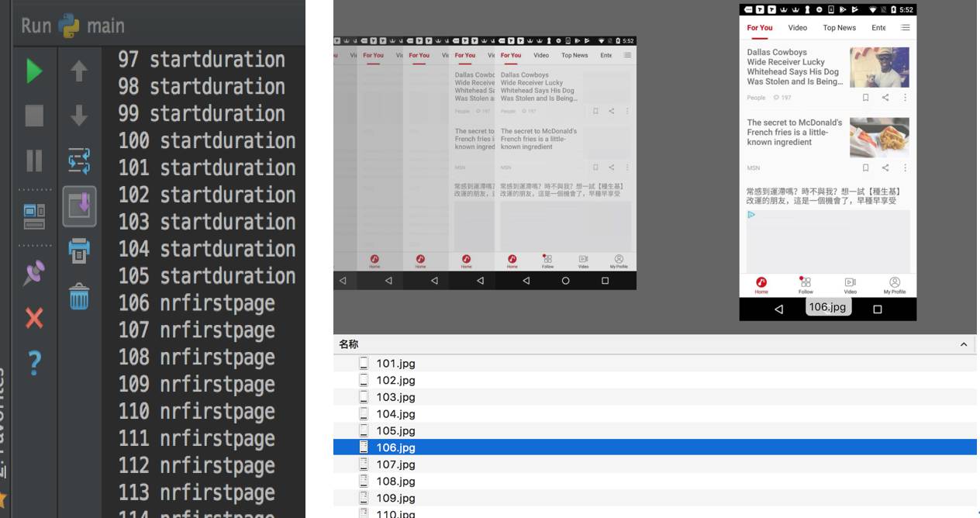Toggle scroll to end icon
The width and height of the screenshot is (980, 518).
[x=79, y=206]
